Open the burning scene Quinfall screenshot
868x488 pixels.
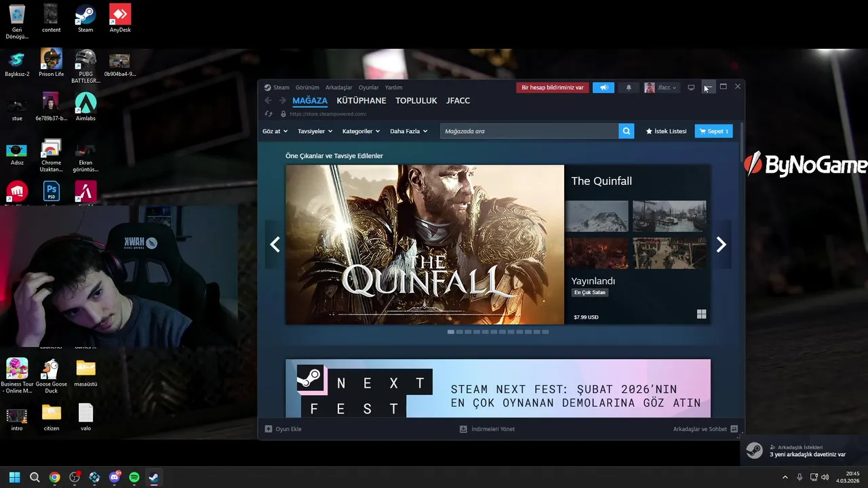click(x=597, y=253)
